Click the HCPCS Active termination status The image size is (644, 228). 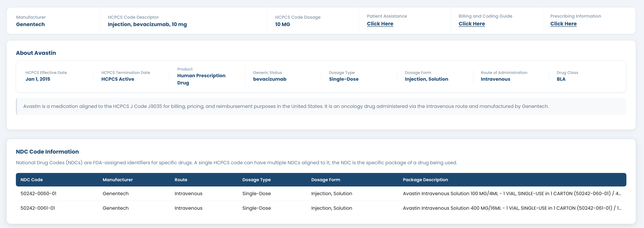[x=118, y=79]
